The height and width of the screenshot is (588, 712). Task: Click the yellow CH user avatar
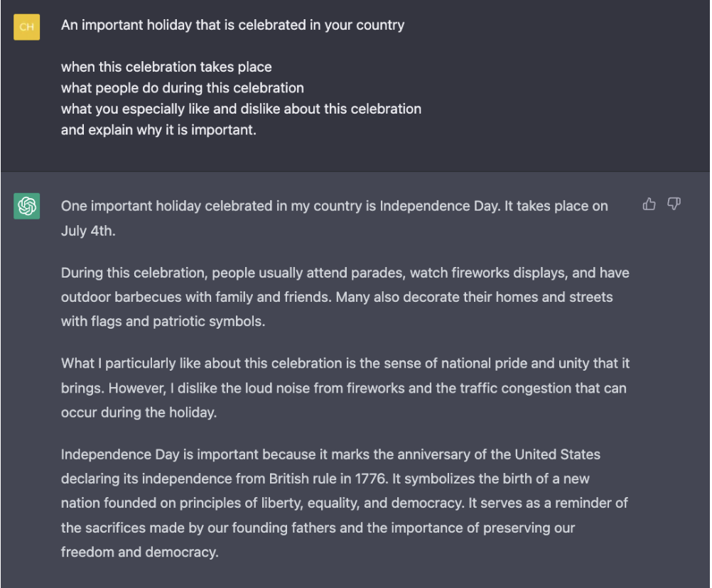tap(27, 26)
